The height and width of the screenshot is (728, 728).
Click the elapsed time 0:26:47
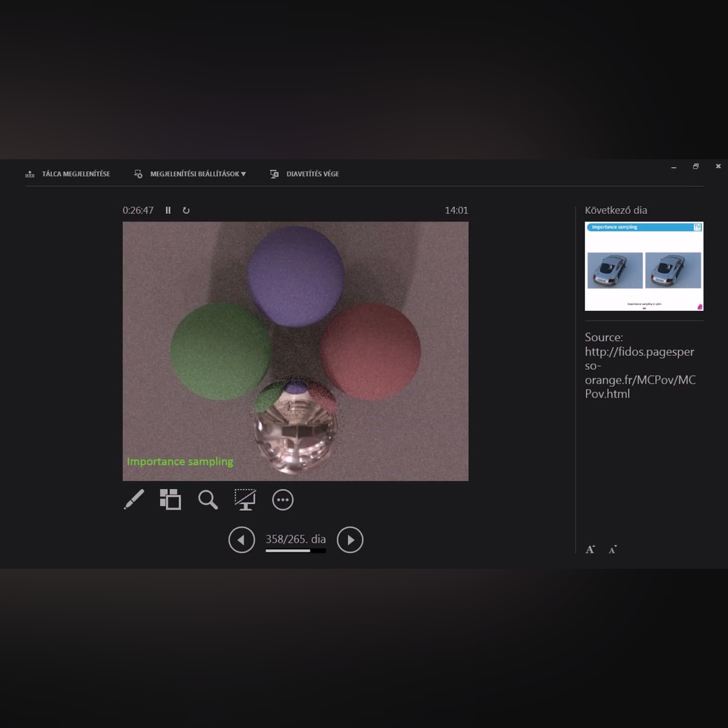pyautogui.click(x=138, y=210)
